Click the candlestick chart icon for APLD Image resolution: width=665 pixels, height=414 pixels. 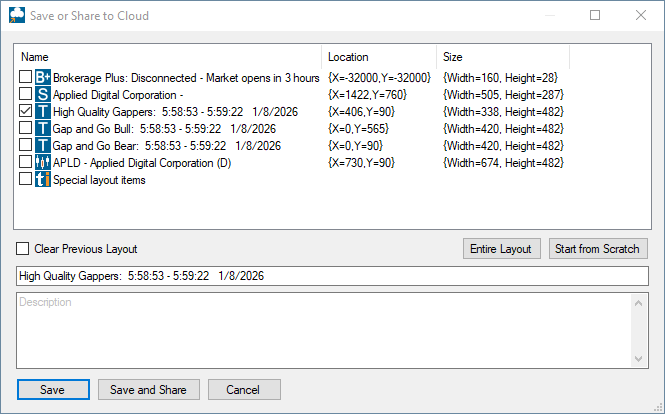click(43, 162)
